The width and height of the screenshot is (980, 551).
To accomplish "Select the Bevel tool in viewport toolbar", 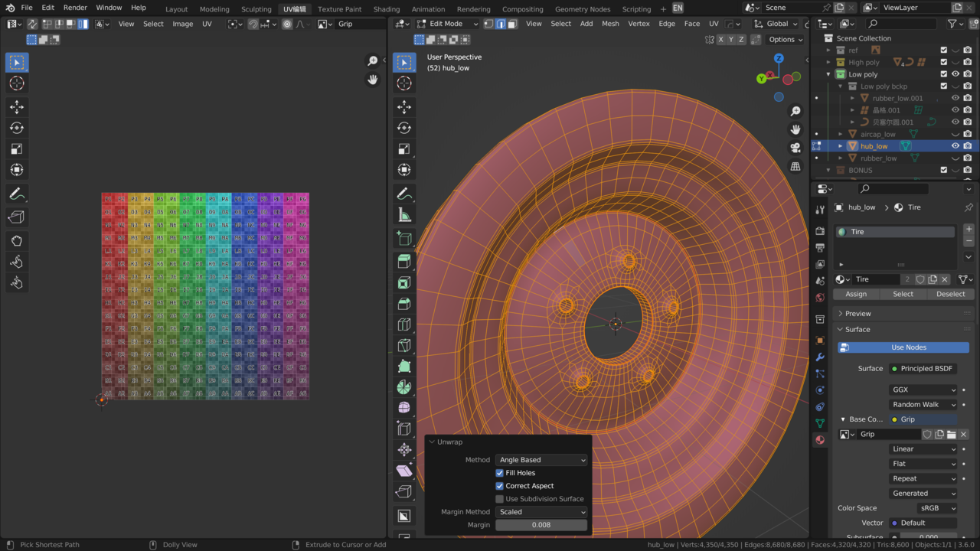I will click(404, 304).
